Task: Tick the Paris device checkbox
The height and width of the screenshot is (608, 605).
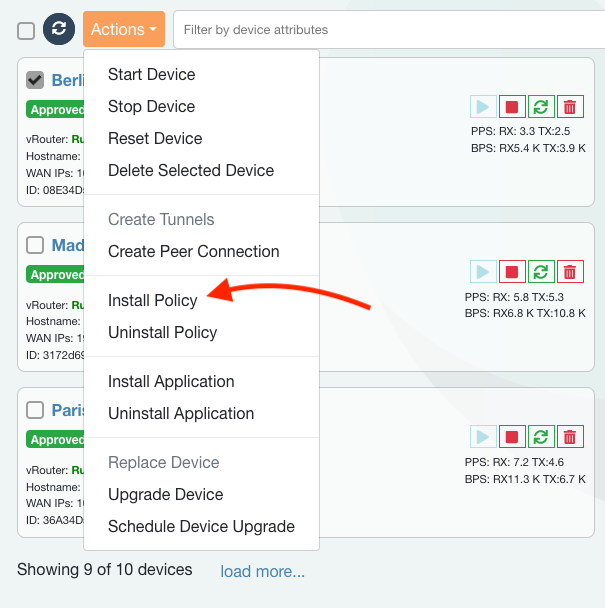Action: pyautogui.click(x=35, y=410)
